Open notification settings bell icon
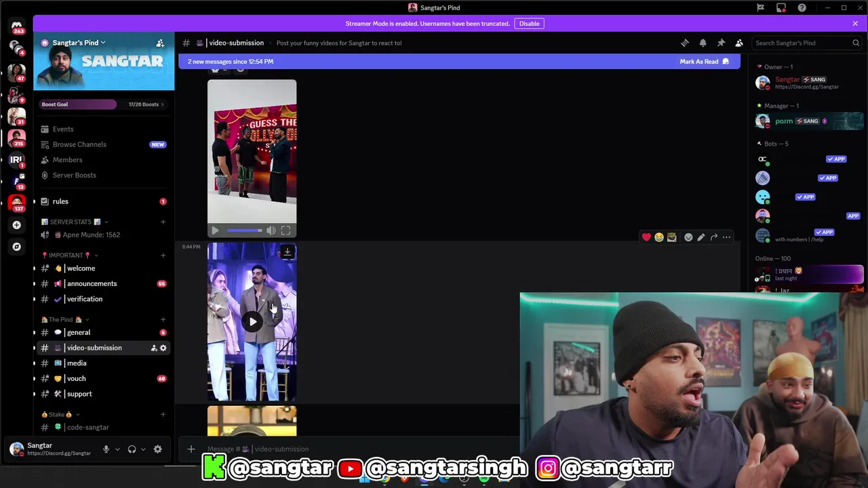868x488 pixels. (703, 43)
